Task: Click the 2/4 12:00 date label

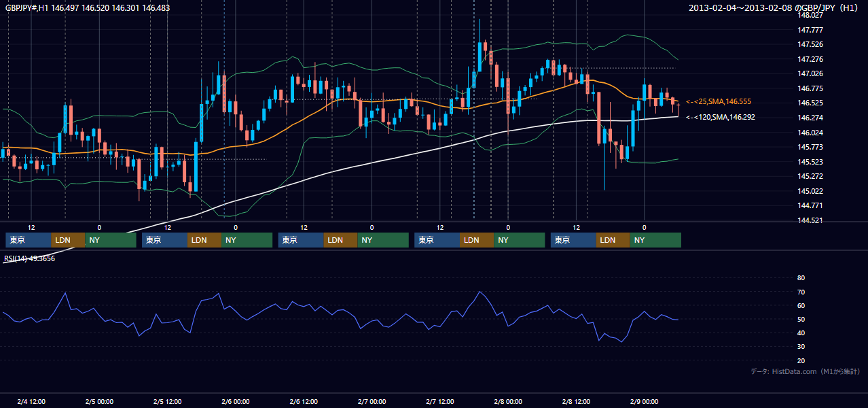Action: click(31, 402)
